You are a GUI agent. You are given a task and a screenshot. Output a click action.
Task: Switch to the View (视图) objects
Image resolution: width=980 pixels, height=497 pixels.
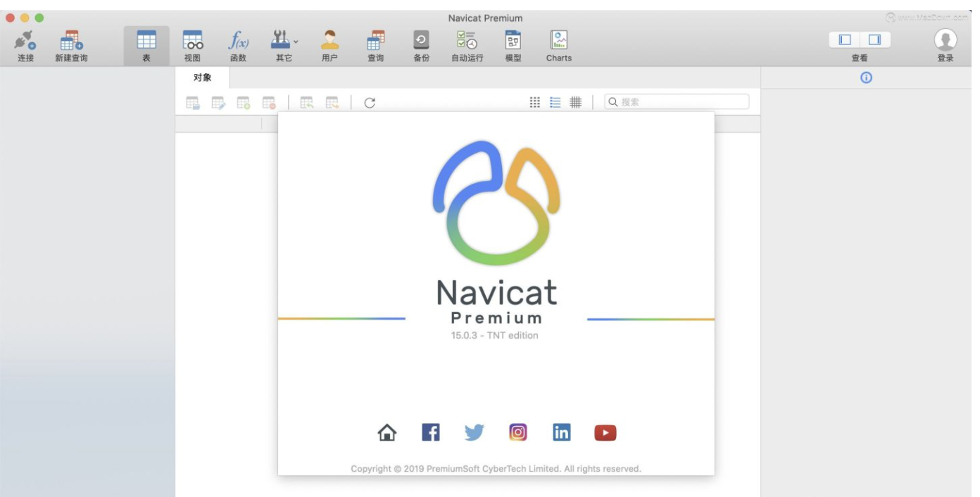192,41
